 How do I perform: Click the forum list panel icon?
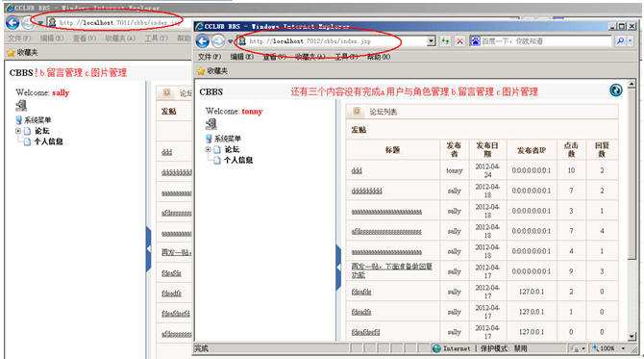(x=357, y=111)
